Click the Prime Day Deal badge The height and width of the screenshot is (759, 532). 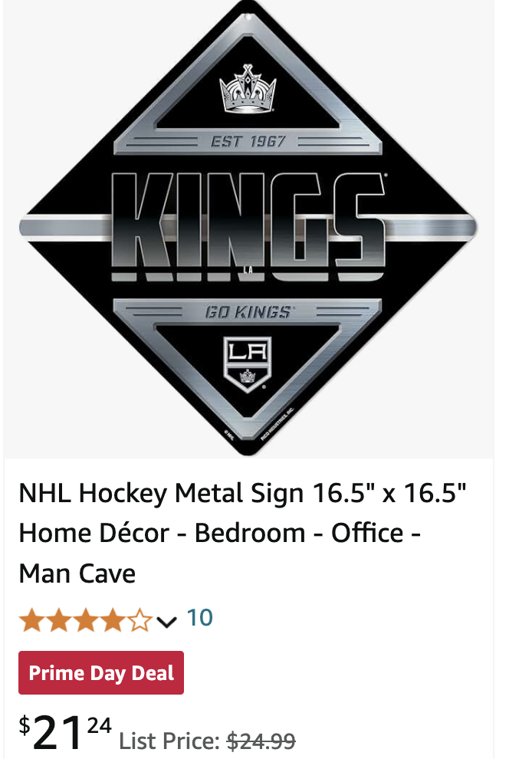click(x=101, y=673)
